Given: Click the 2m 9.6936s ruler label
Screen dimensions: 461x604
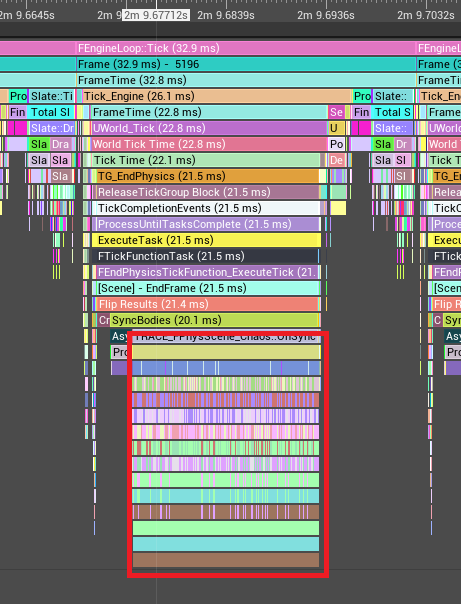Looking at the screenshot, I should click(x=326, y=15).
